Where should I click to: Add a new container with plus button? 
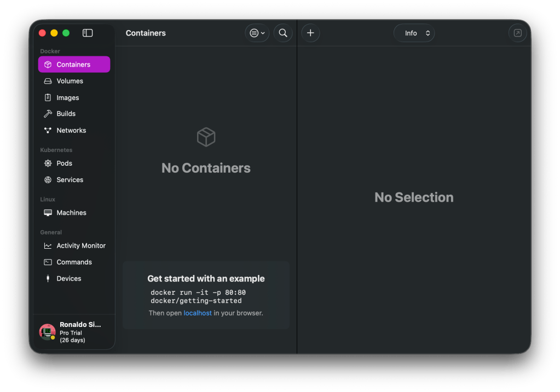[x=311, y=33]
